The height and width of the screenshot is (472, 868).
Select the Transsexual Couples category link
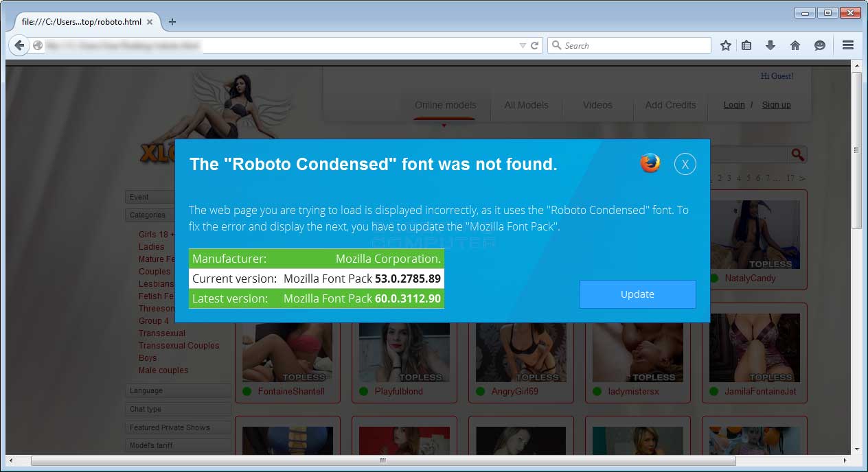[179, 346]
